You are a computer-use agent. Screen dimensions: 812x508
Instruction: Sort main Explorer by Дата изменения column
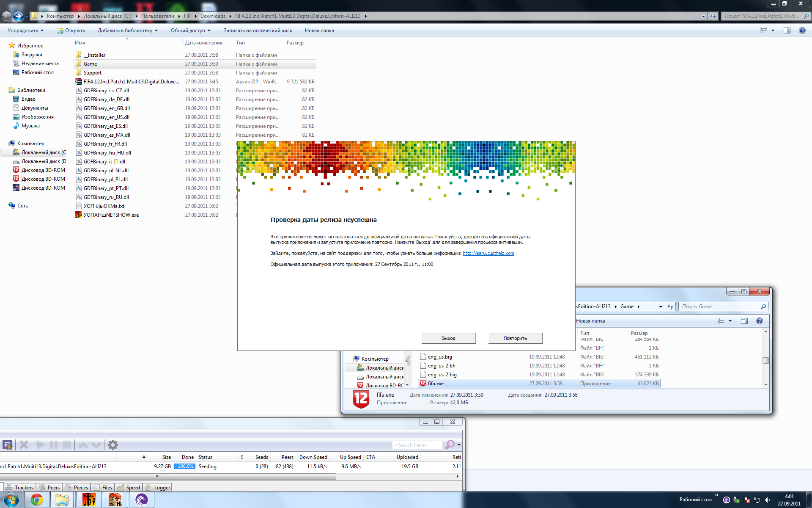(203, 43)
